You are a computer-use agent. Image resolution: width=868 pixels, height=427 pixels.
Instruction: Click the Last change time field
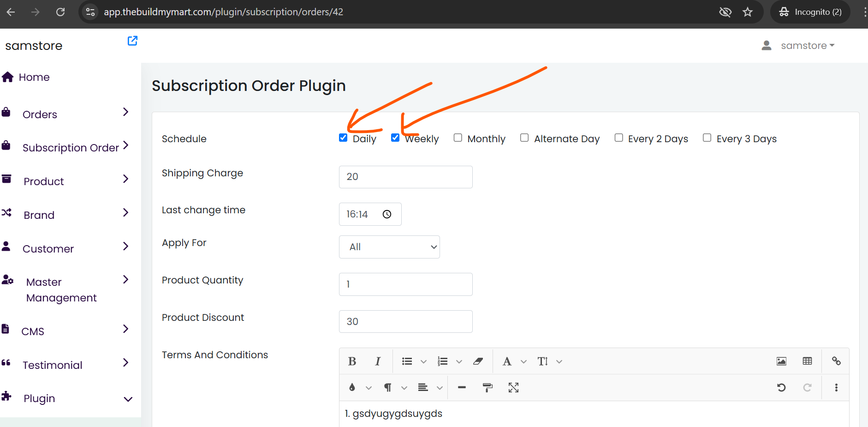(370, 214)
